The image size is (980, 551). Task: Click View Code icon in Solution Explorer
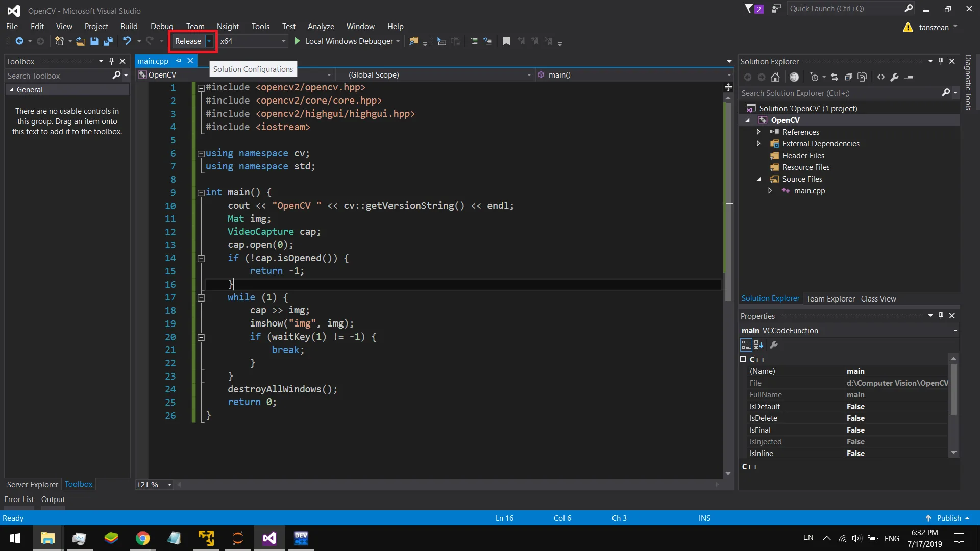pyautogui.click(x=881, y=77)
